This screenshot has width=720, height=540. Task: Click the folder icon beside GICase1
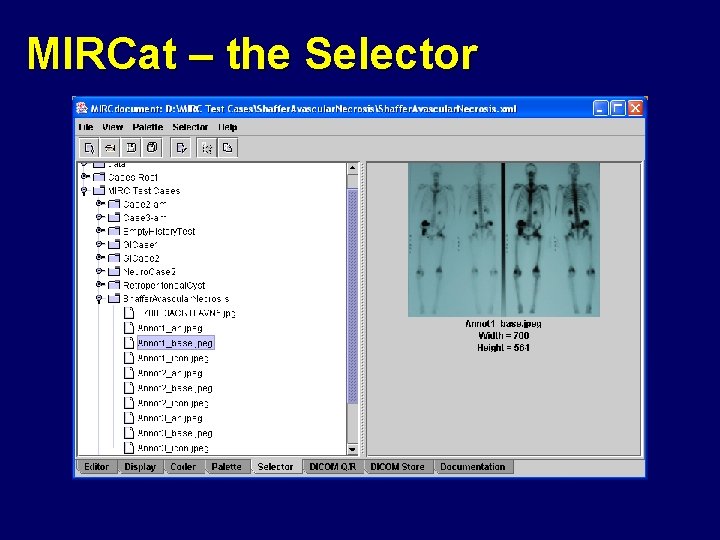[x=114, y=244]
